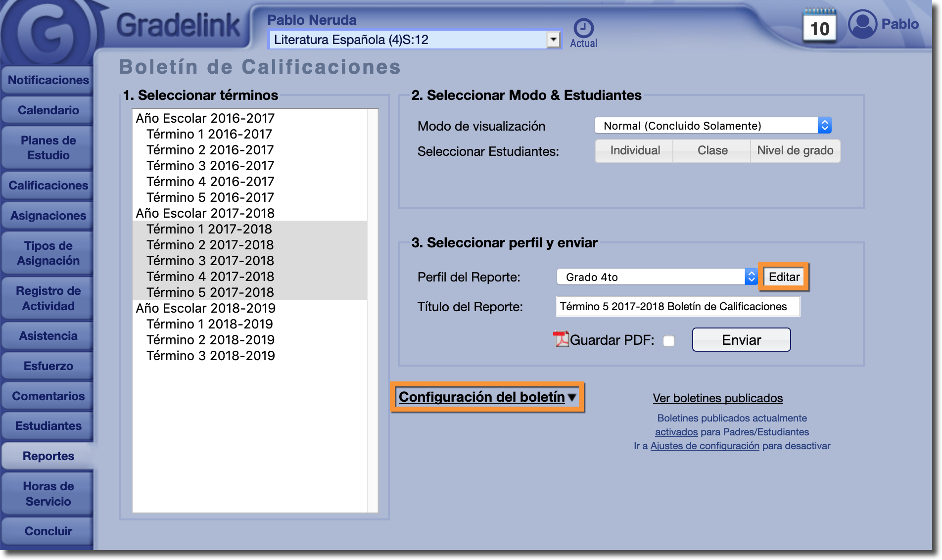Click the Actual clock icon
This screenshot has width=942, height=560.
pos(583,28)
